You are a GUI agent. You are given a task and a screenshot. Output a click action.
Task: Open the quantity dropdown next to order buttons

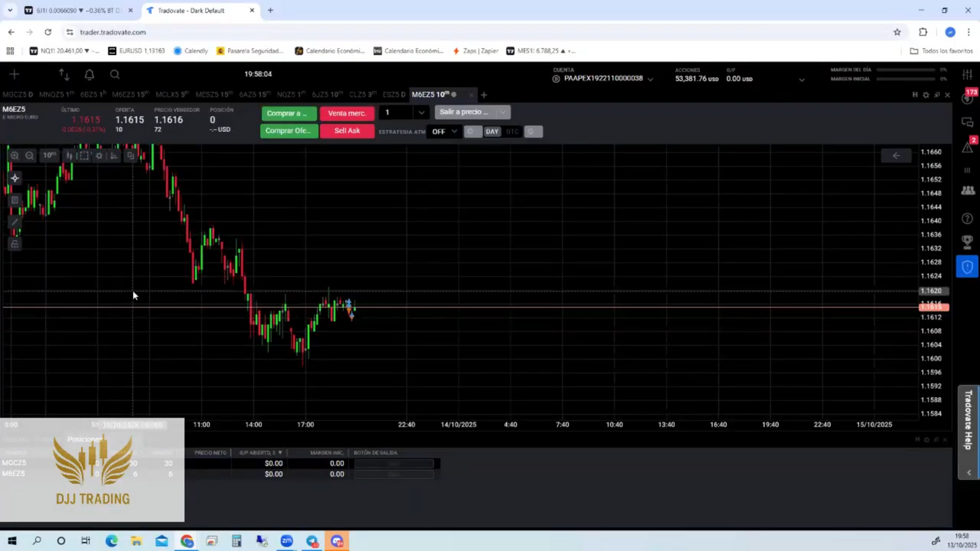click(421, 113)
